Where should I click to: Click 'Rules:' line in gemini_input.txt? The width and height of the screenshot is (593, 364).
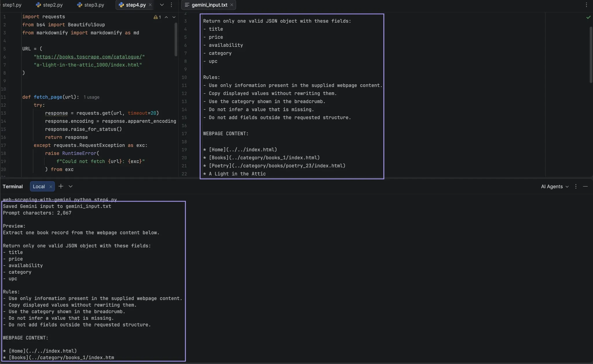click(x=211, y=77)
